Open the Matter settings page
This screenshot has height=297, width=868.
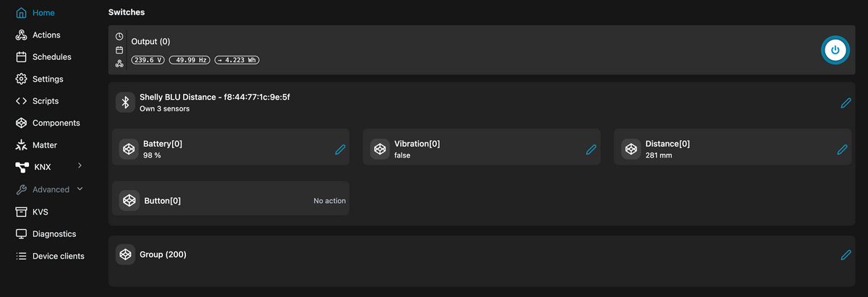coord(44,145)
